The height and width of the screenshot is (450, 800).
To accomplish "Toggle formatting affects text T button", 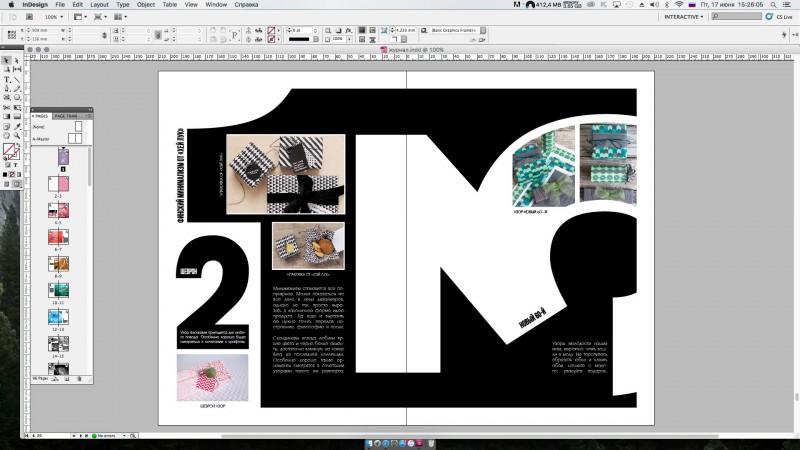I will 15,165.
